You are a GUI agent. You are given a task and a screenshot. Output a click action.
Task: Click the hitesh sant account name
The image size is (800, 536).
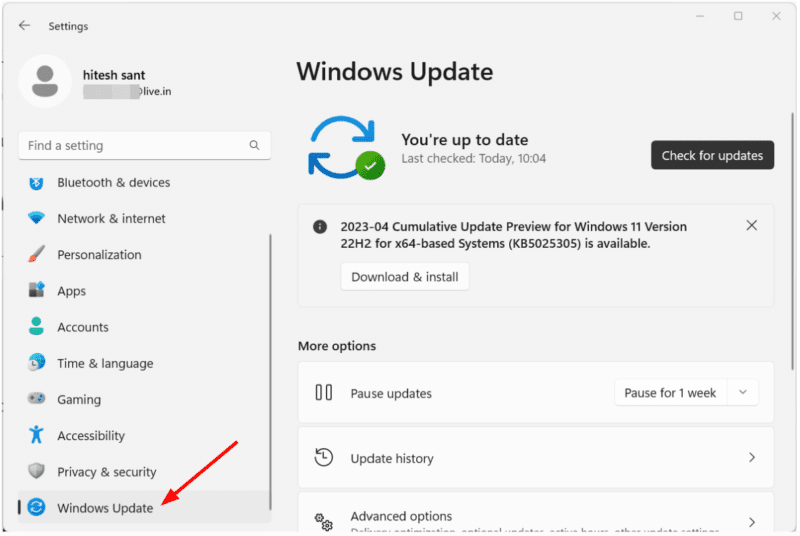(x=114, y=75)
